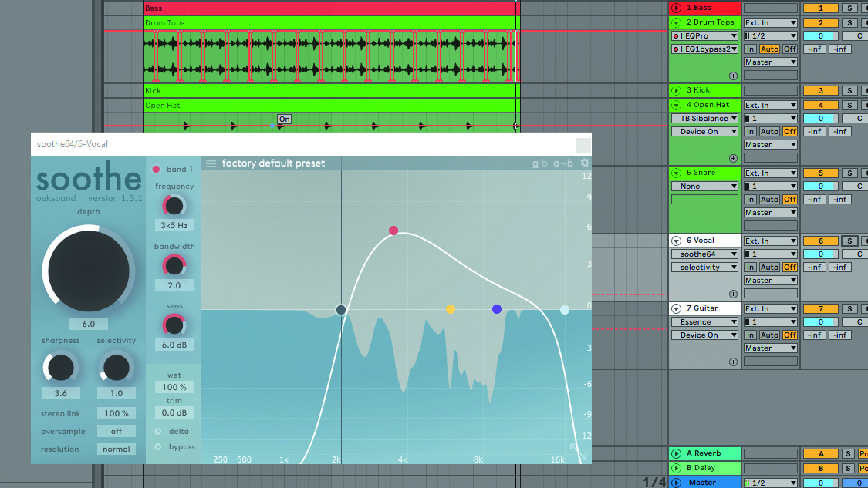
Task: Enable the bypass option in soothe
Action: click(x=157, y=447)
